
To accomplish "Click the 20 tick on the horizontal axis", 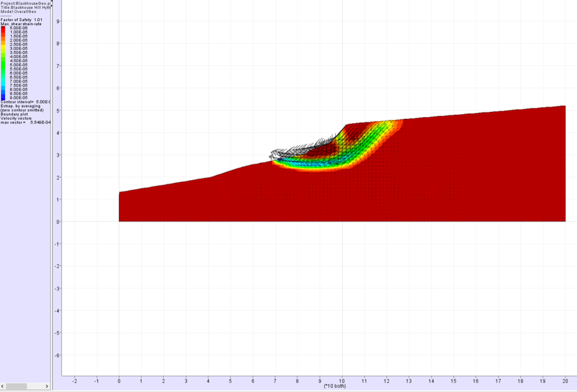I will 565,381.
